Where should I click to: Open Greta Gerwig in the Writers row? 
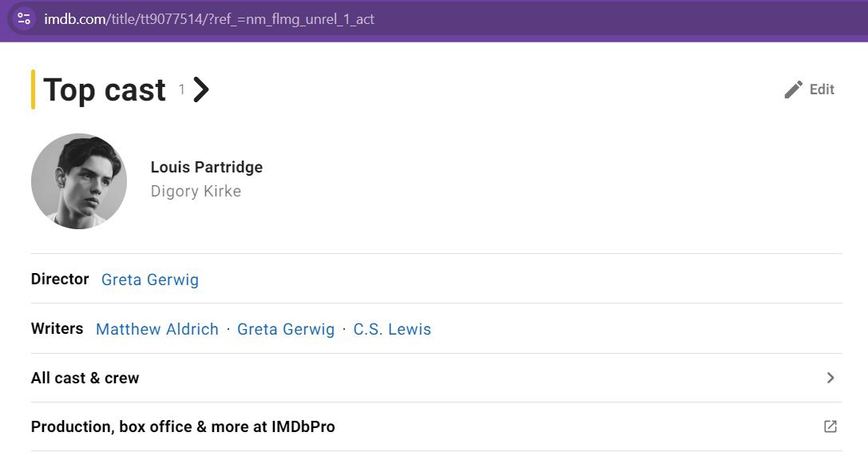pyautogui.click(x=286, y=329)
